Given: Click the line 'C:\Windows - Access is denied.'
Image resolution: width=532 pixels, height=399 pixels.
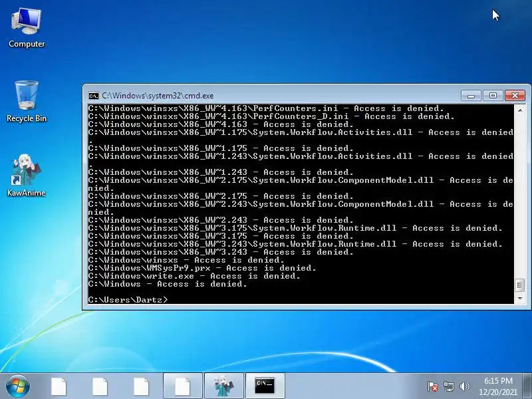Looking at the screenshot, I should [168, 284].
